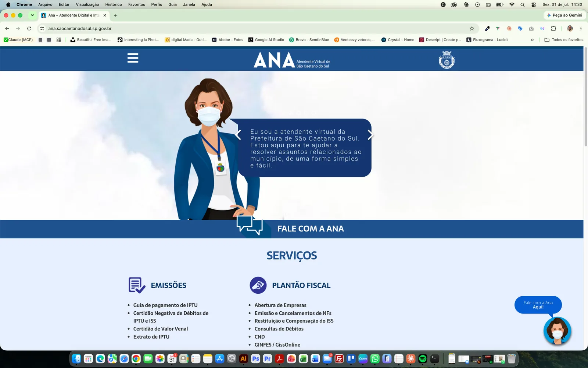Open Extrato de IPTU link
Screen dimensions: 588x368
[151, 337]
